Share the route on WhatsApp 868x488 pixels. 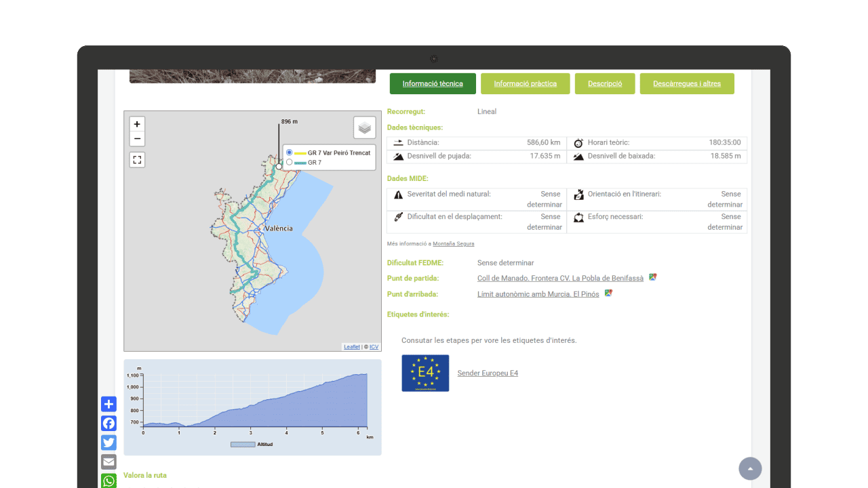[108, 481]
